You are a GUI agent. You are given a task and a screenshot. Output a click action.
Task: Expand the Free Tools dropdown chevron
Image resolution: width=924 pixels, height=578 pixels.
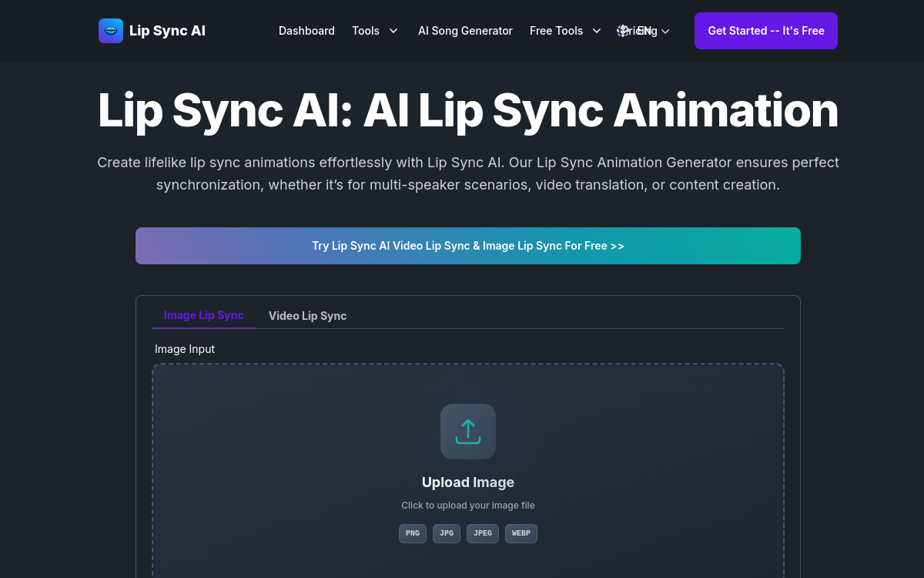pos(597,31)
